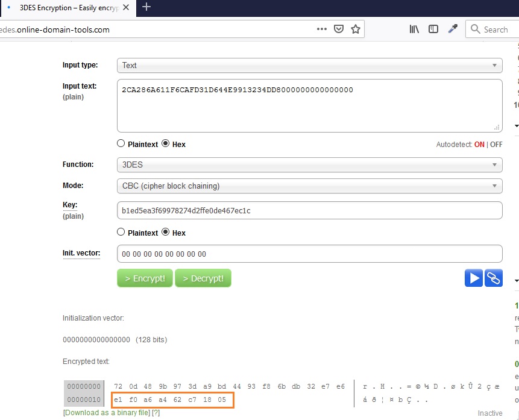The height and width of the screenshot is (420, 519).
Task: Activate the eyedropper color picker icon
Action: 453,29
